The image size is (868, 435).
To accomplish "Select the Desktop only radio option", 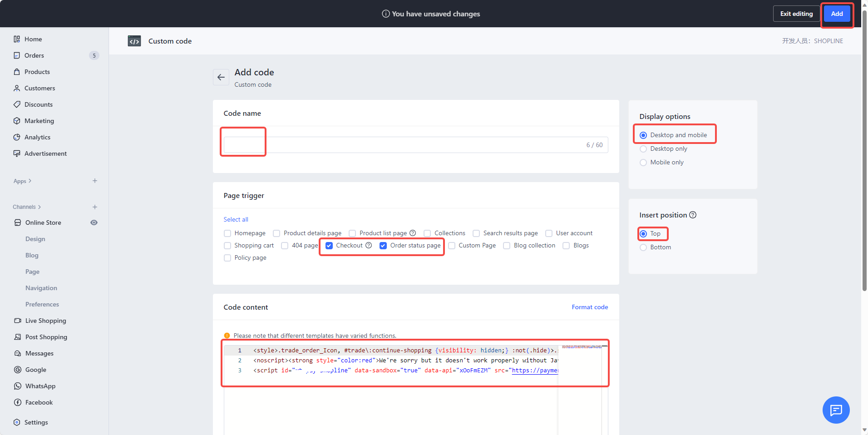I will 643,149.
